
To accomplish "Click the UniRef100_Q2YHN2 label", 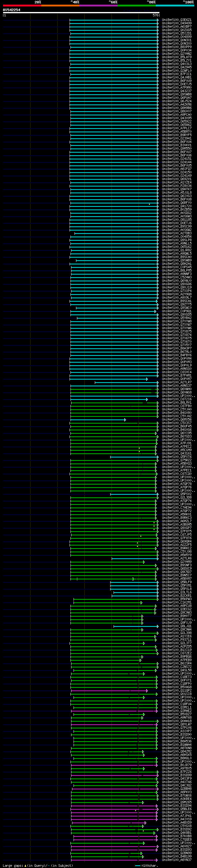I will [176, 54].
